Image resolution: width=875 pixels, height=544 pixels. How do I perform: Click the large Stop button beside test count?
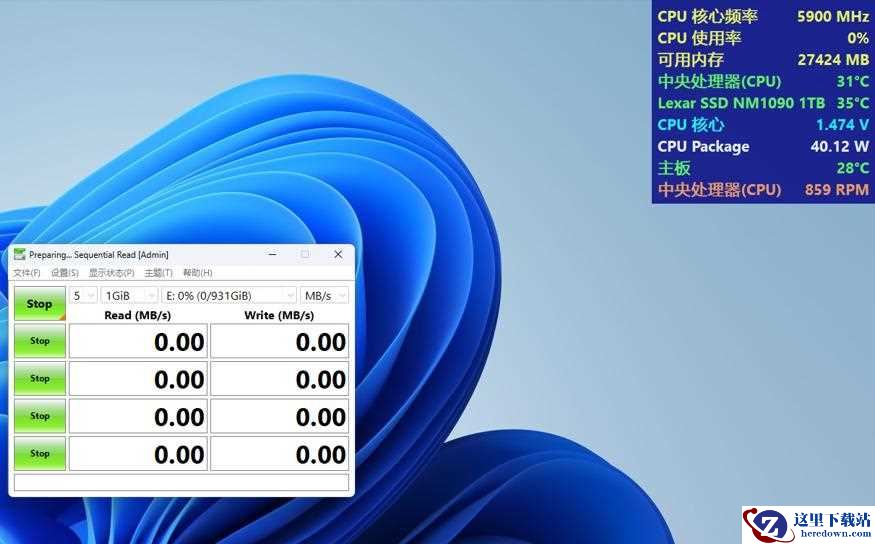pyautogui.click(x=40, y=304)
